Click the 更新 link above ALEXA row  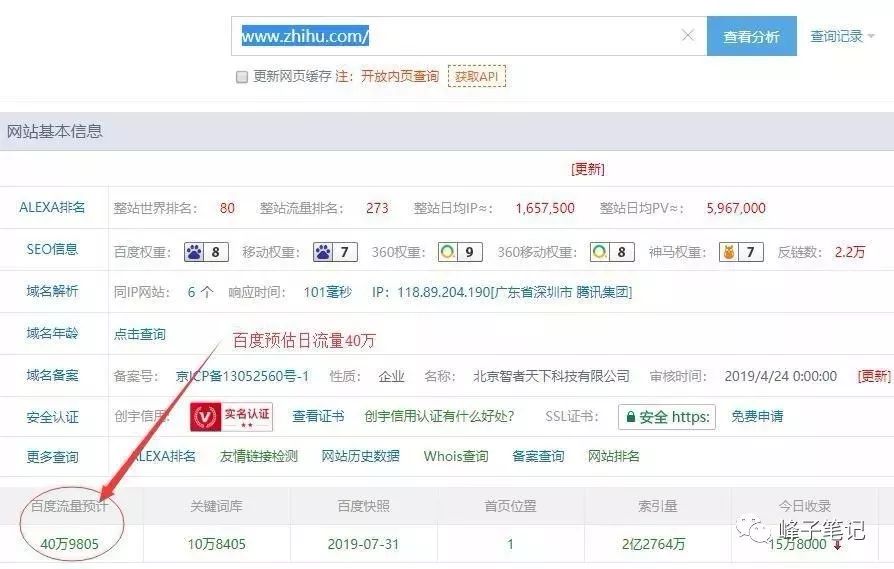(587, 169)
